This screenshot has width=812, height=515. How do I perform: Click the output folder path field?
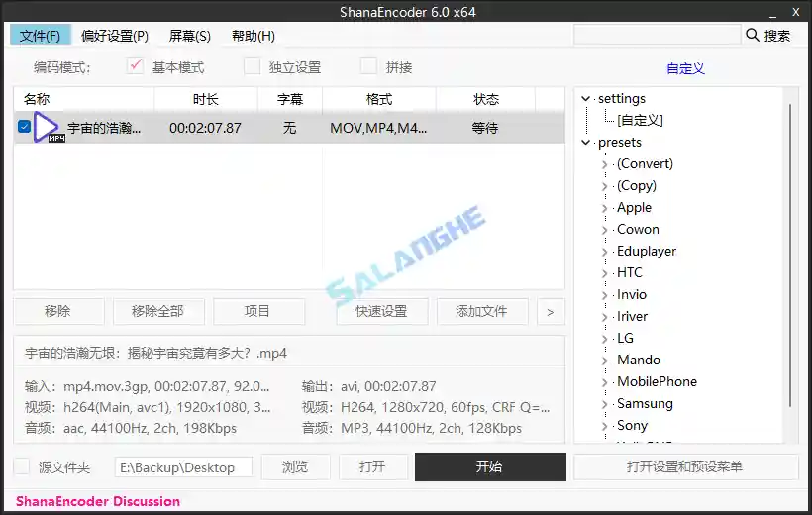pyautogui.click(x=183, y=466)
